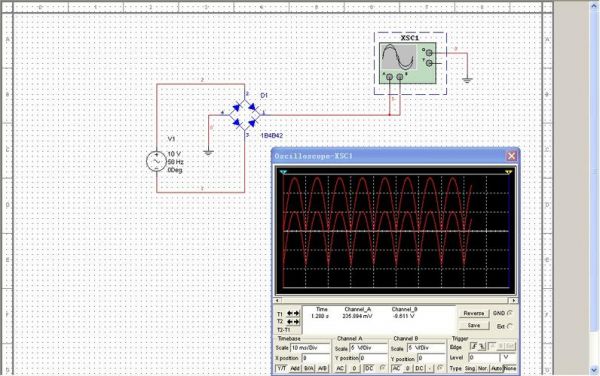Viewport: 600px width, 376px height.
Task: Click the XSC1 channel B terminal
Action: 399,77
